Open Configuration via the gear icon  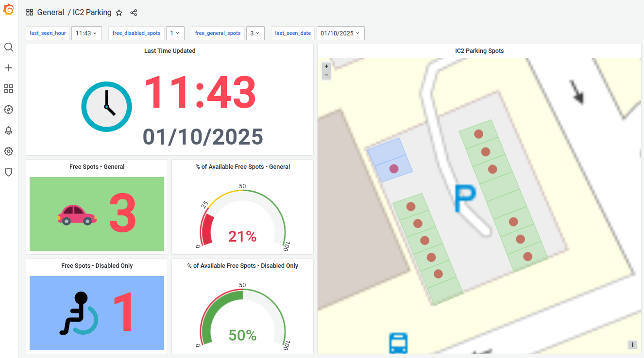coord(8,151)
